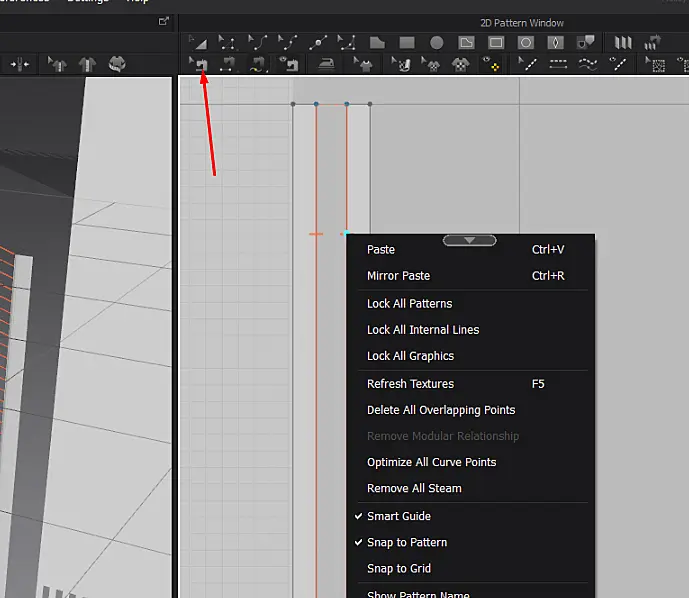Select the Segment Sewing tool icon

click(x=228, y=64)
